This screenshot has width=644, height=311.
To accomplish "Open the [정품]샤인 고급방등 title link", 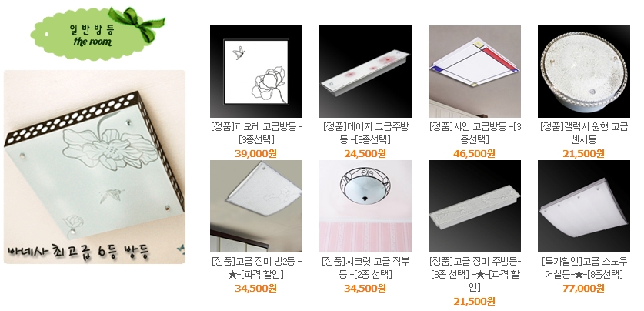I will [475, 132].
